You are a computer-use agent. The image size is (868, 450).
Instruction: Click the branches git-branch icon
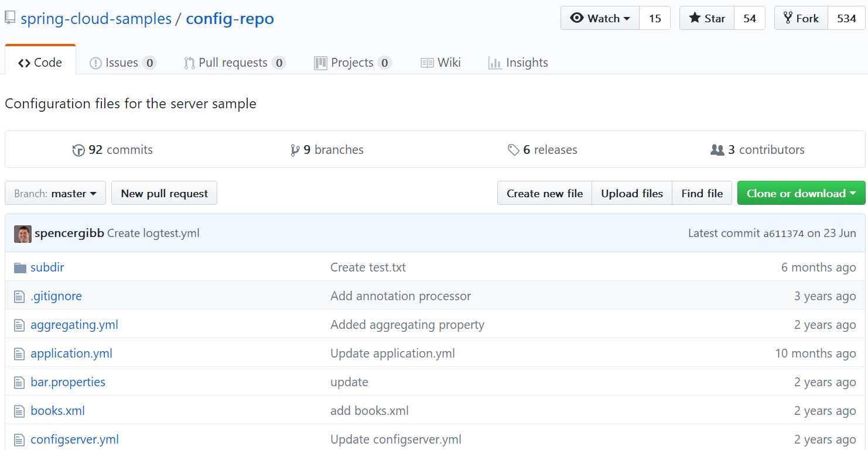(295, 150)
